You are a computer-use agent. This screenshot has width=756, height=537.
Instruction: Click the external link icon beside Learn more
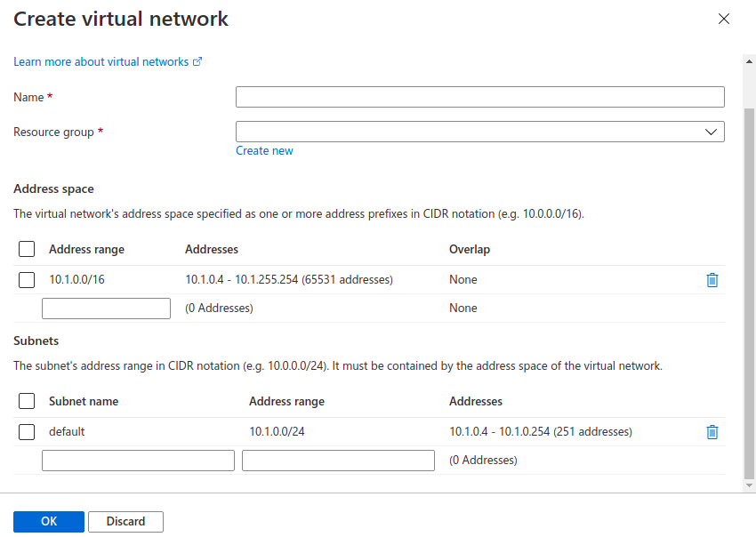tap(197, 62)
